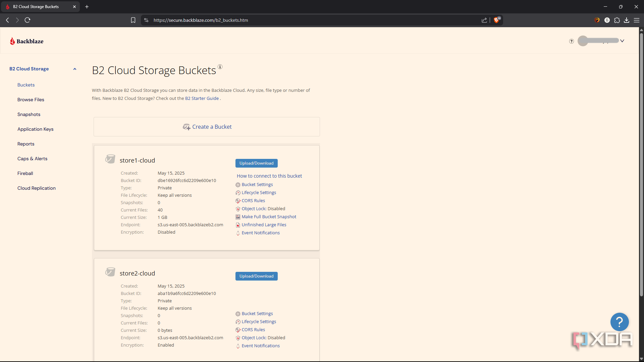Image resolution: width=644 pixels, height=362 pixels.
Task: Open Caps & Alerts in the sidebar
Action: tap(33, 159)
